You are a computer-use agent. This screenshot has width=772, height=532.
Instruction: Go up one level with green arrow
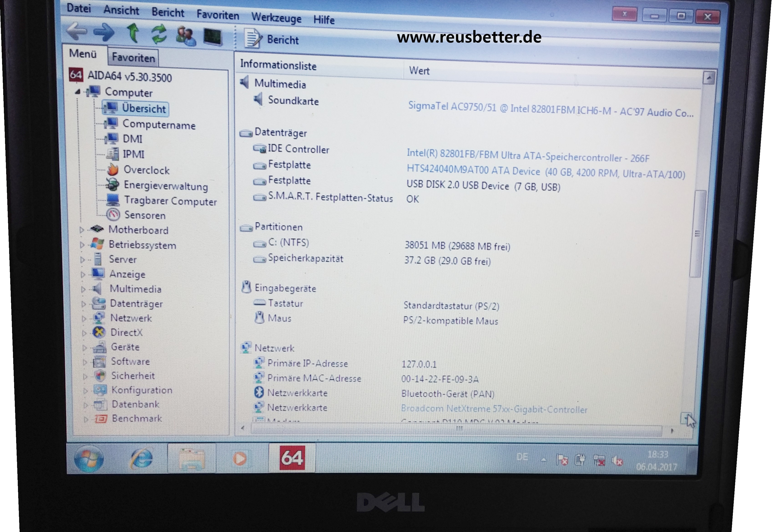click(133, 33)
